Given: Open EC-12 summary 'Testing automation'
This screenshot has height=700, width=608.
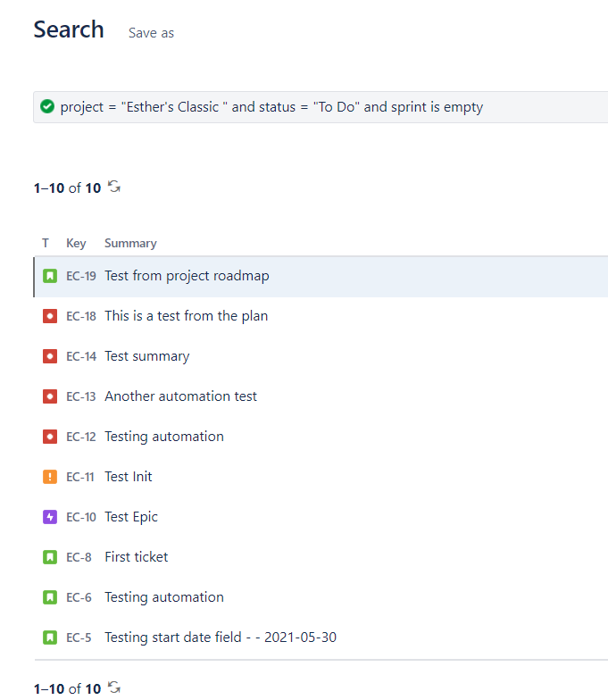Looking at the screenshot, I should click(164, 437).
